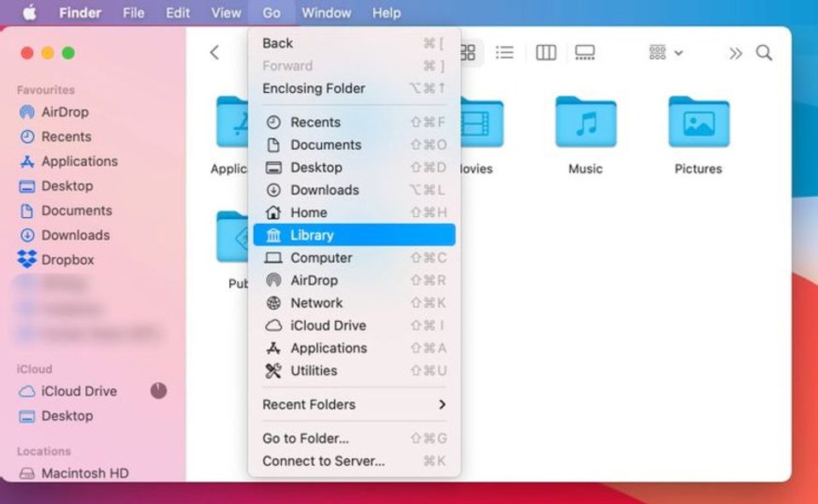This screenshot has height=504, width=818.
Task: Close the Go menu via its title
Action: coord(271,13)
